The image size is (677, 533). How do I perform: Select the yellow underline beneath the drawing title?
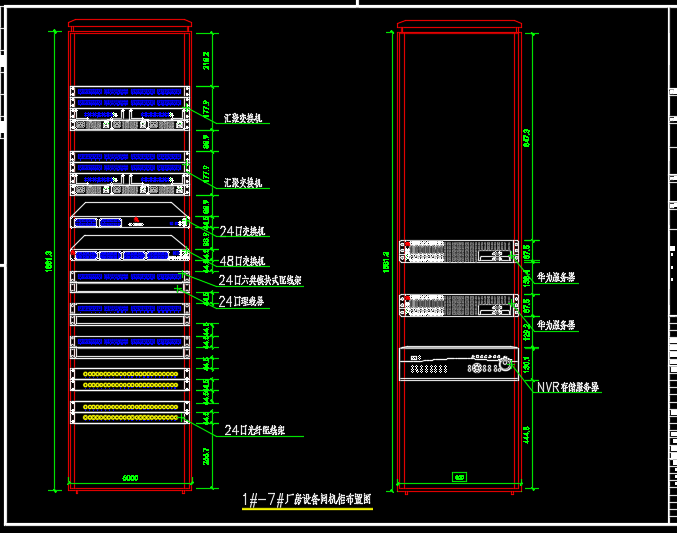[307, 509]
